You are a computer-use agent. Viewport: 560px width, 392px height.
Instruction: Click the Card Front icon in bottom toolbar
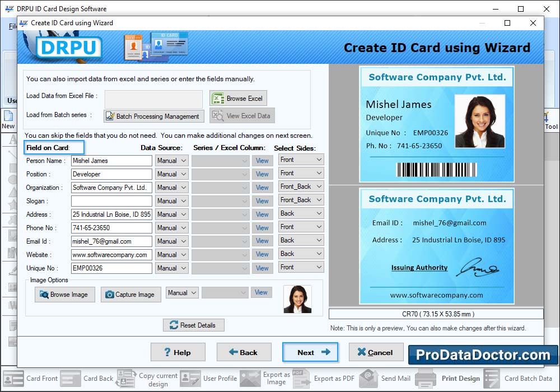coord(13,379)
